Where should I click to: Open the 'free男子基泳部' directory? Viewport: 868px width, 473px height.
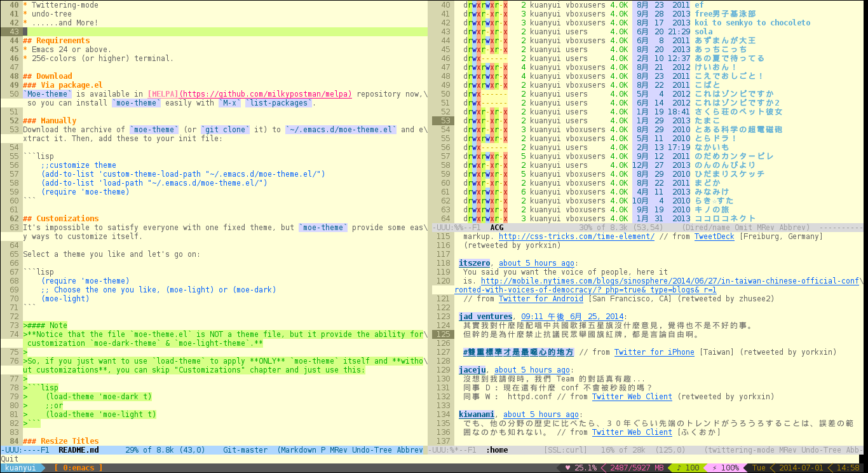725,14
